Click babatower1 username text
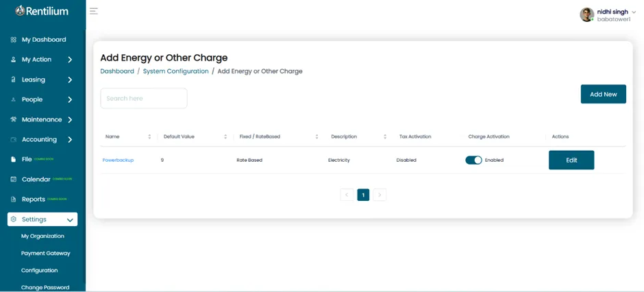This screenshot has width=644, height=292. [x=614, y=19]
